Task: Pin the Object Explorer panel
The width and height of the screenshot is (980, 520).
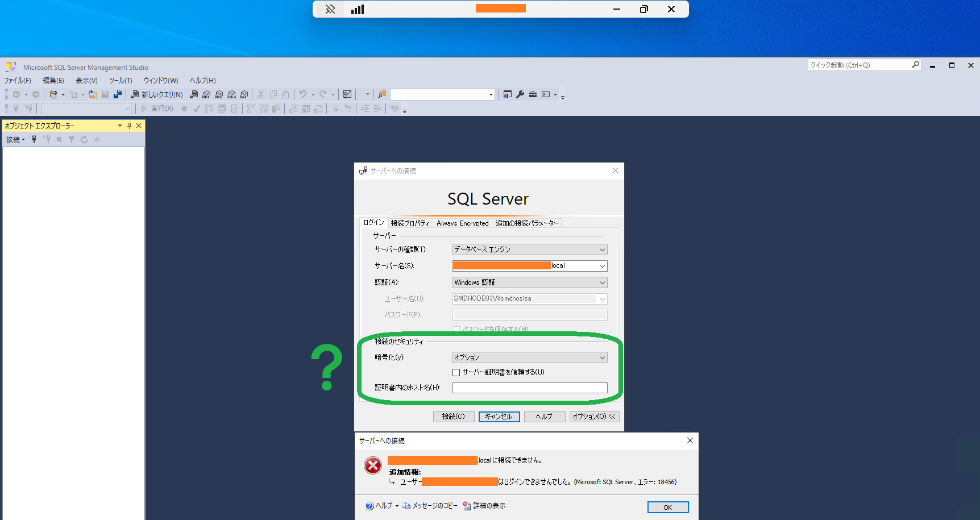Action: (x=129, y=126)
